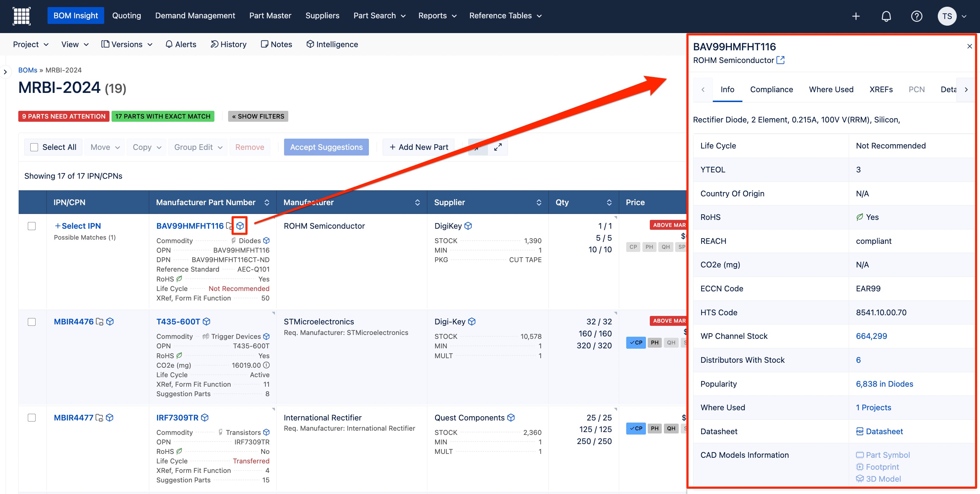Screen dimensions: 980x494
Task: Open the Move dropdown
Action: (x=105, y=147)
